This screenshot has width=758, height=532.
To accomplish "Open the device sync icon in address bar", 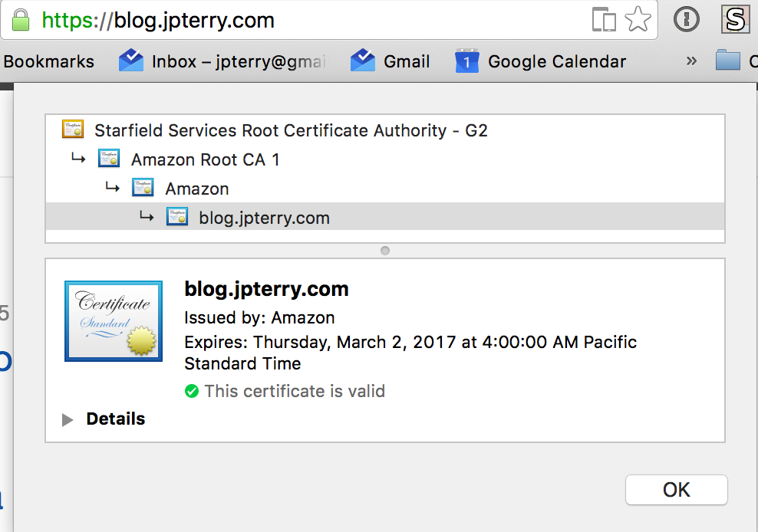I will click(x=604, y=19).
